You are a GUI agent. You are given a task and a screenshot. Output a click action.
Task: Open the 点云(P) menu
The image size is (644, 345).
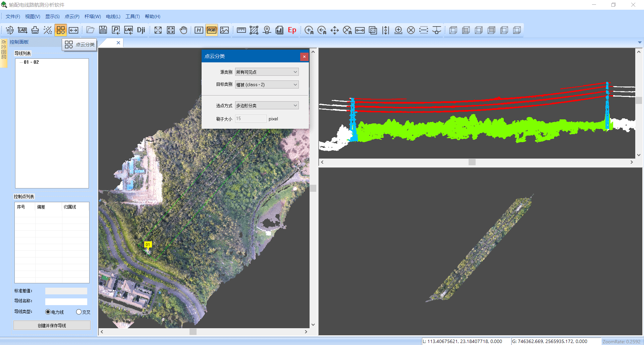72,16
